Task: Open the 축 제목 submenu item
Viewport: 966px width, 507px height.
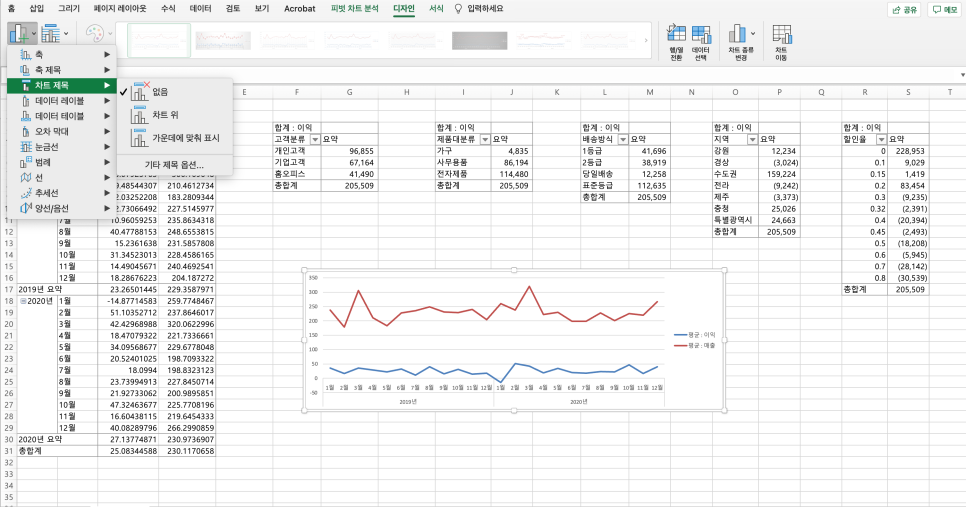Action: [62, 70]
